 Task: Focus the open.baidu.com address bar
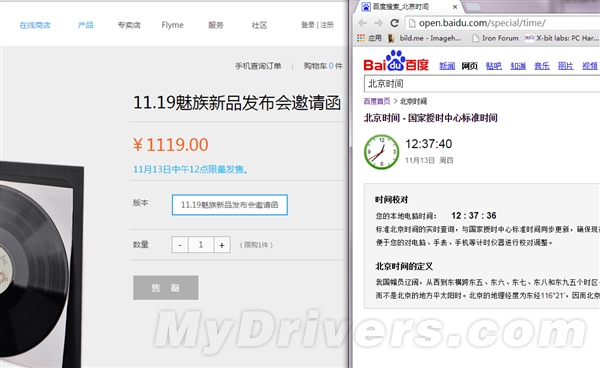[x=502, y=23]
